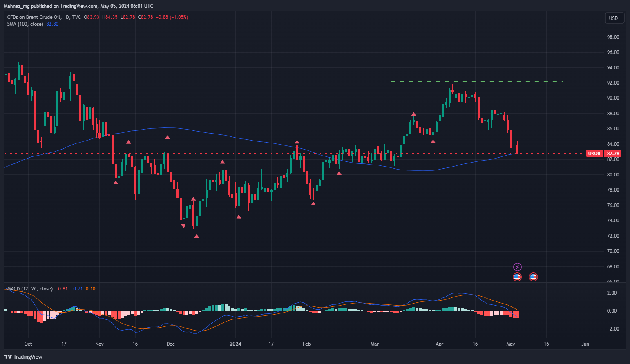
Task: Click the red UKOIL price tag on the price axis
Action: (603, 154)
